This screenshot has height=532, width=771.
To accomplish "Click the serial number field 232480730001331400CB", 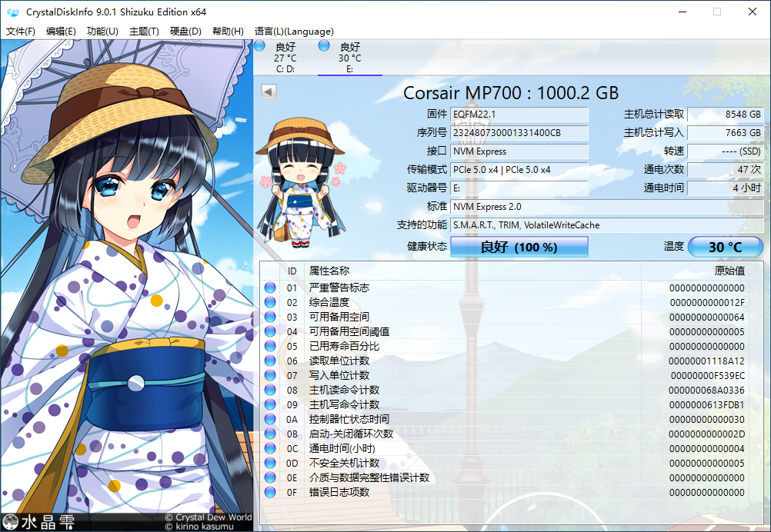I will click(519, 133).
